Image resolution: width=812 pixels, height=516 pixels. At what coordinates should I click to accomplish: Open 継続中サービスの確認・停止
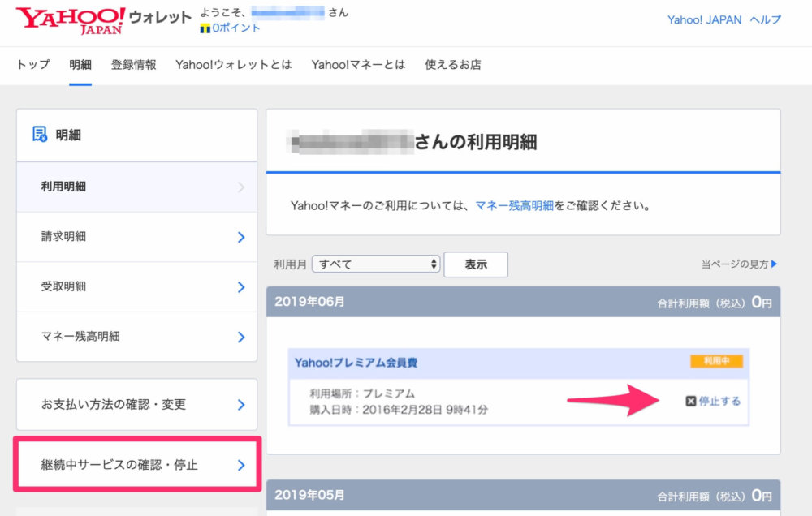(136, 464)
